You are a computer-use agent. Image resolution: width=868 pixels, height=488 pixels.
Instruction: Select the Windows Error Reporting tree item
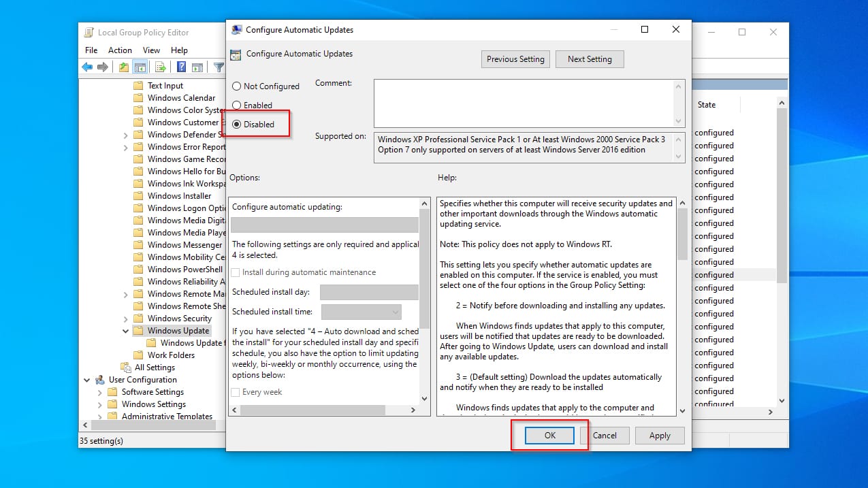(x=186, y=147)
